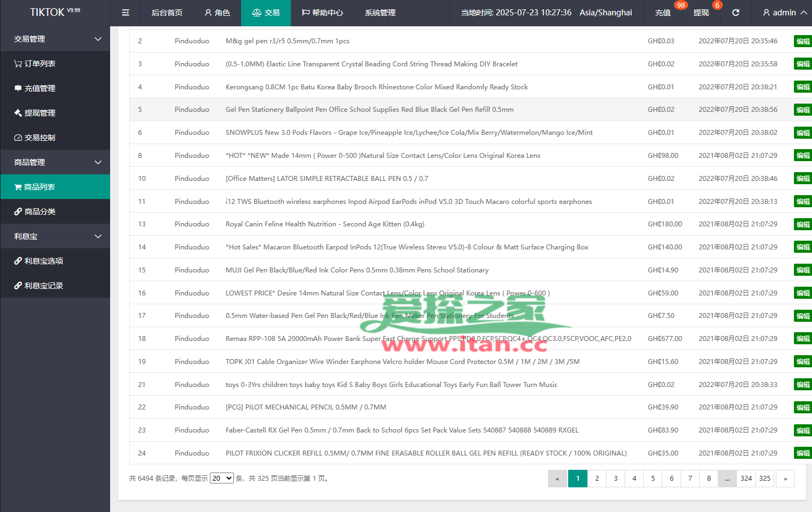Click the user icon next to admin
This screenshot has height=512, width=812.
767,13
